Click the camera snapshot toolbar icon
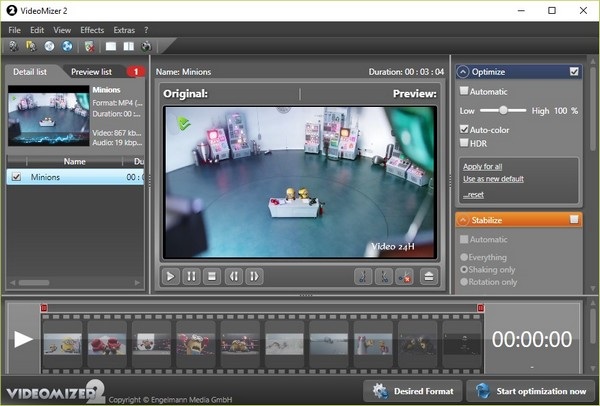 (146, 46)
